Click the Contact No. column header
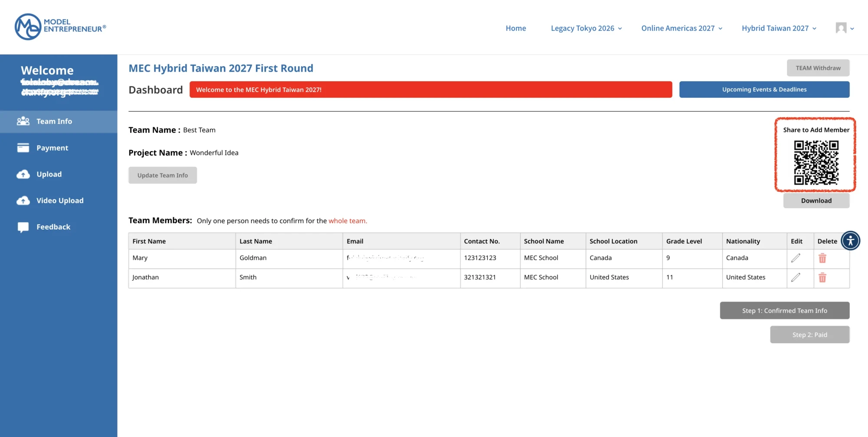 [x=490, y=241]
